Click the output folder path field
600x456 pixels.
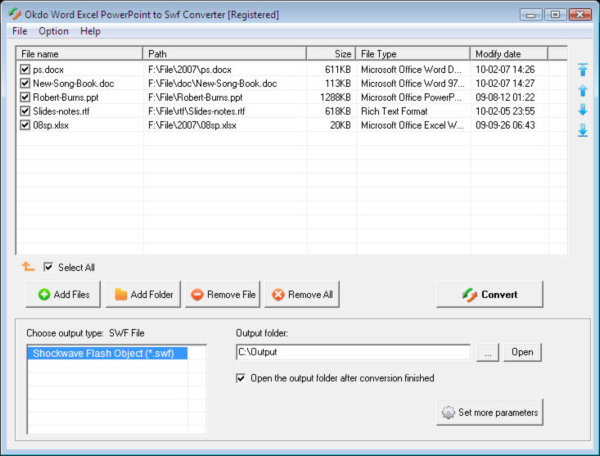click(x=352, y=352)
